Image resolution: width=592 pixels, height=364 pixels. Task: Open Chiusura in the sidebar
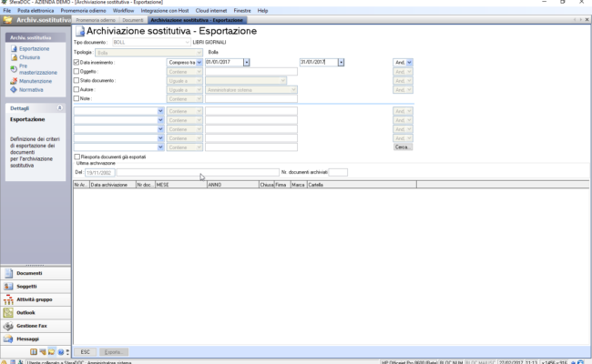(29, 57)
